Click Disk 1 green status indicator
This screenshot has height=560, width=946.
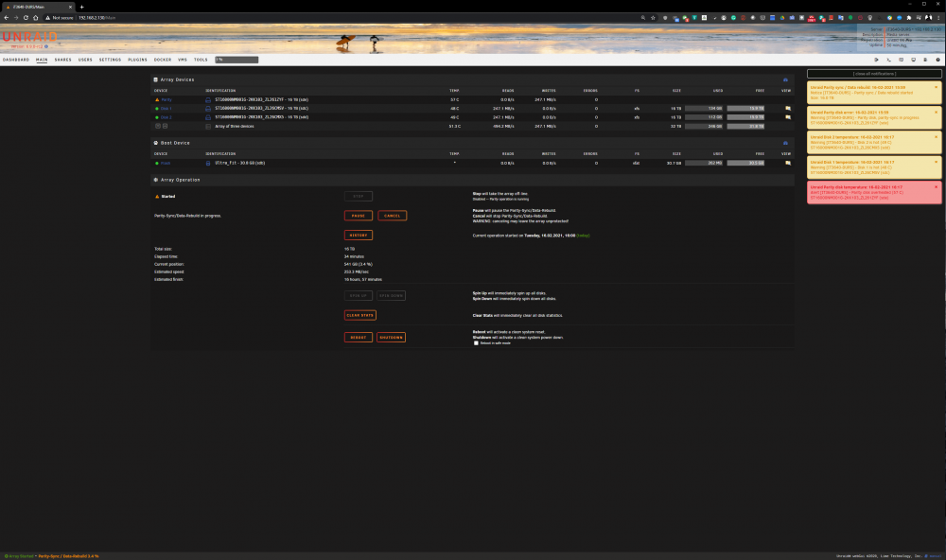click(x=157, y=109)
